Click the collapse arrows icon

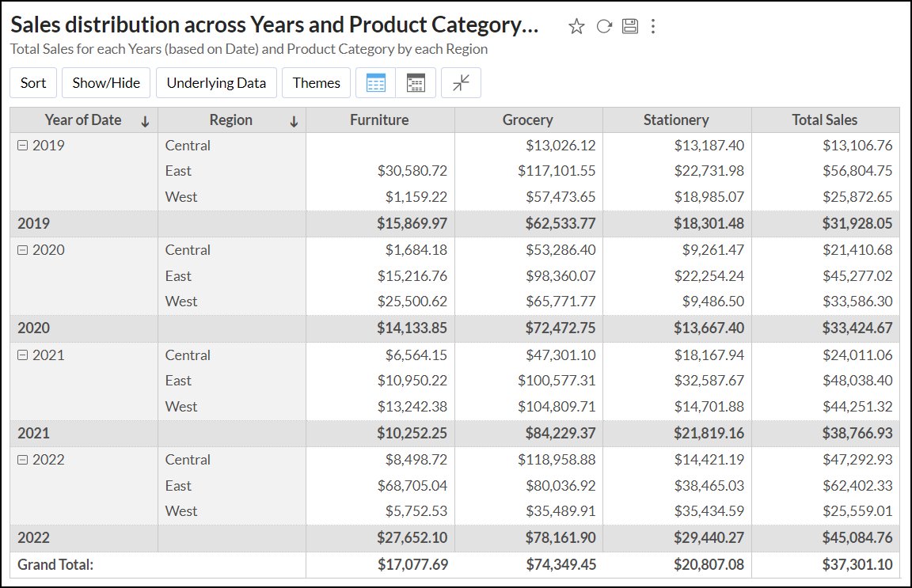(461, 83)
